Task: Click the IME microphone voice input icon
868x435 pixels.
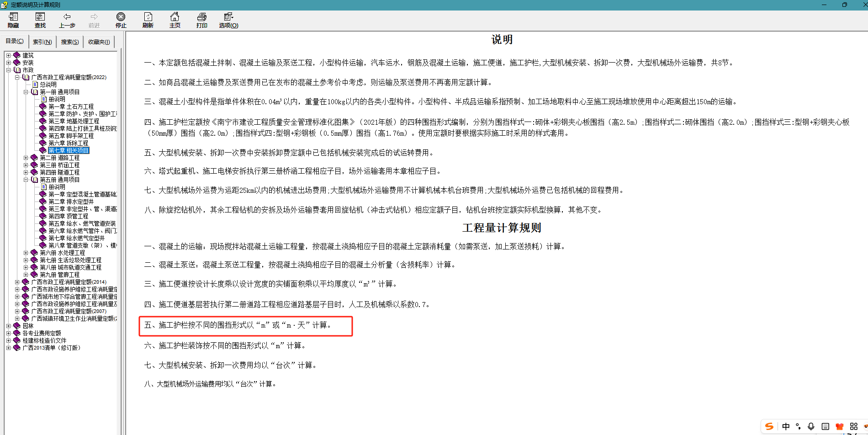Action: [x=811, y=426]
